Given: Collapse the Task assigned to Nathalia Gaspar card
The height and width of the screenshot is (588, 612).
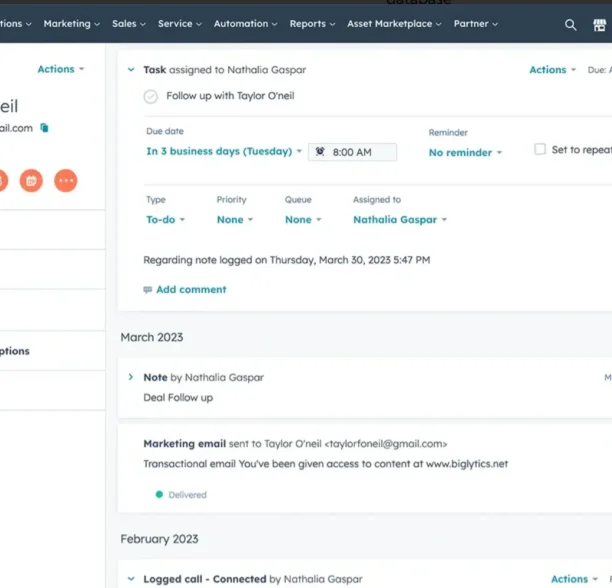Looking at the screenshot, I should pos(131,70).
